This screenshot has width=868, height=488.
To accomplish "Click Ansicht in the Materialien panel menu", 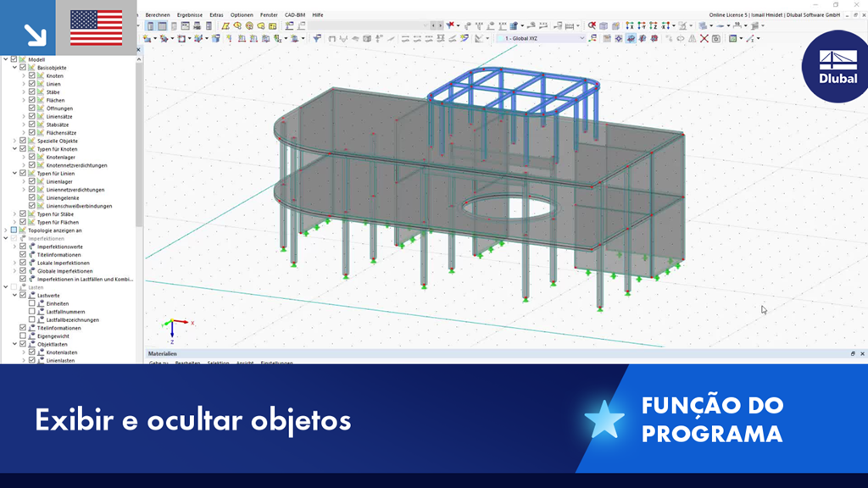I will coord(244,362).
